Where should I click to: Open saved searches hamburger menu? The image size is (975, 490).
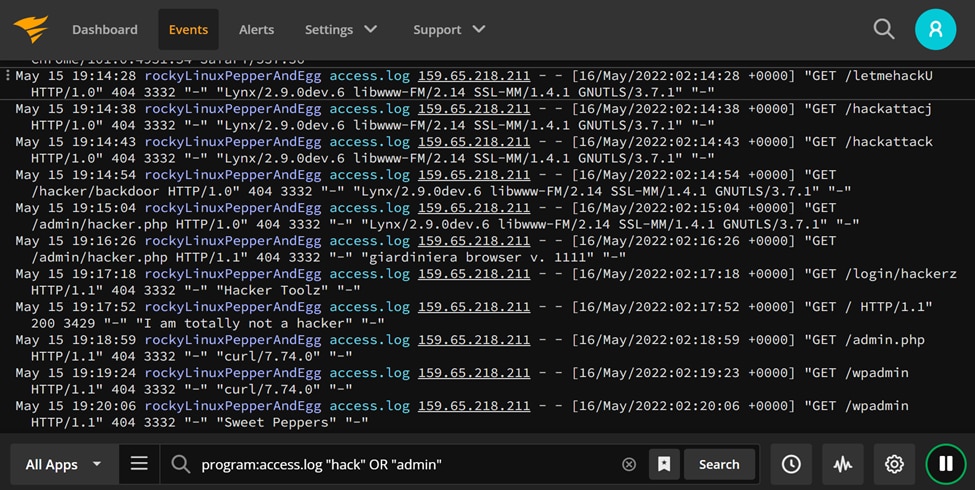tap(139, 464)
